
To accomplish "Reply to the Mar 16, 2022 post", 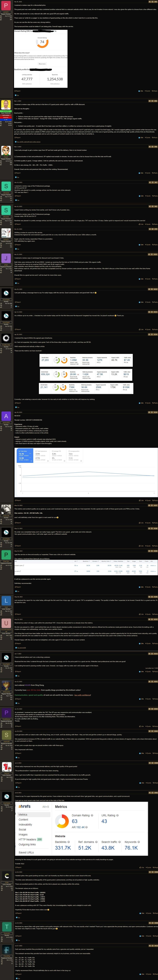I will point(155,245).
